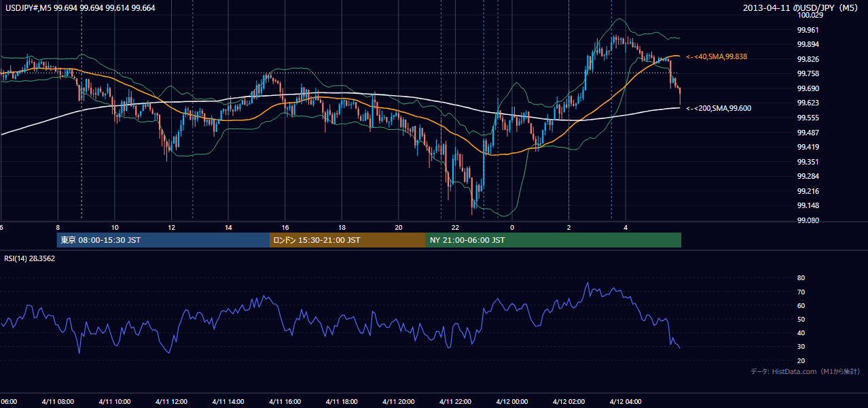This screenshot has height=408, width=868.
Task: Click hour tick '10' under the candlestick chart
Action: point(115,227)
